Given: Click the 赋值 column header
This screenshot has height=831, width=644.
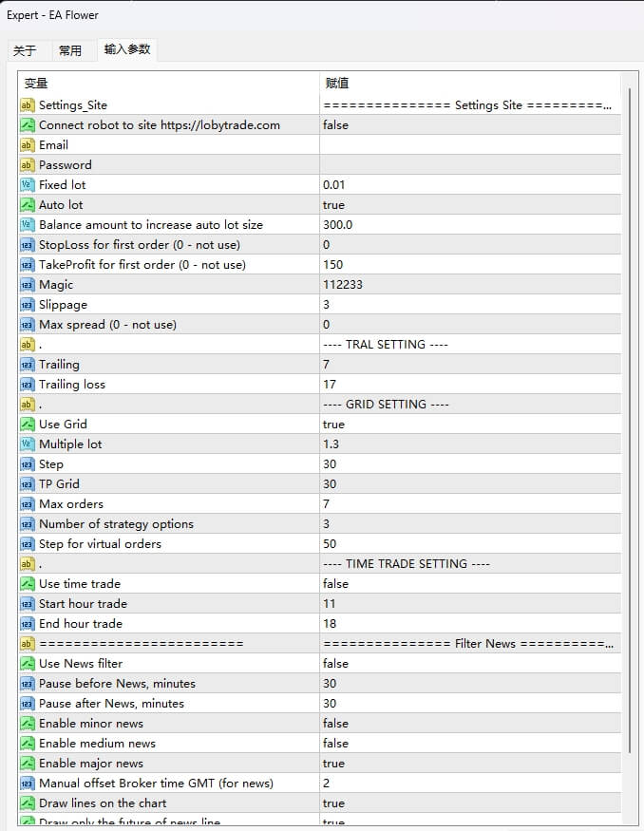Looking at the screenshot, I should point(471,84).
